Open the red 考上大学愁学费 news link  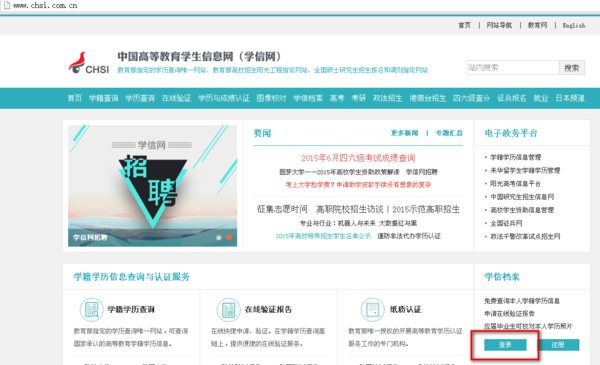(x=358, y=185)
